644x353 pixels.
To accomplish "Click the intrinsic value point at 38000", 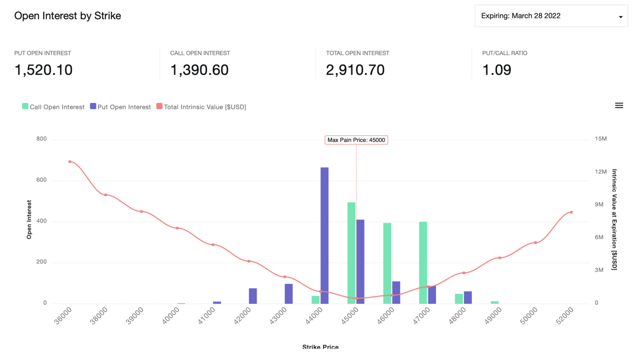I will pyautogui.click(x=106, y=195).
